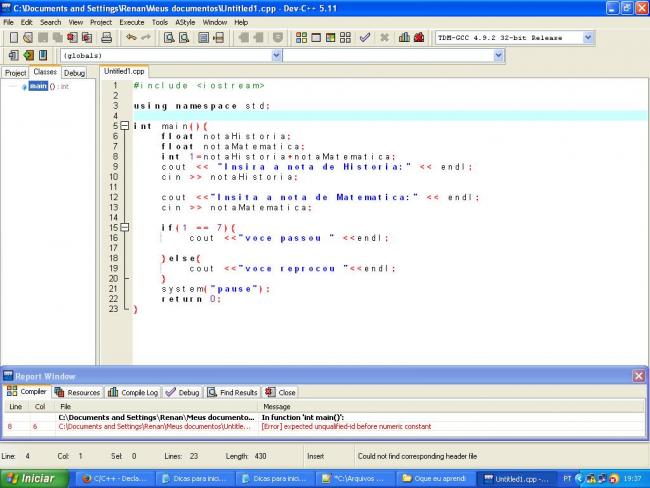Screen dimensions: 650x488
Task: Click the Close file toolbar icon
Action: [x=72, y=38]
